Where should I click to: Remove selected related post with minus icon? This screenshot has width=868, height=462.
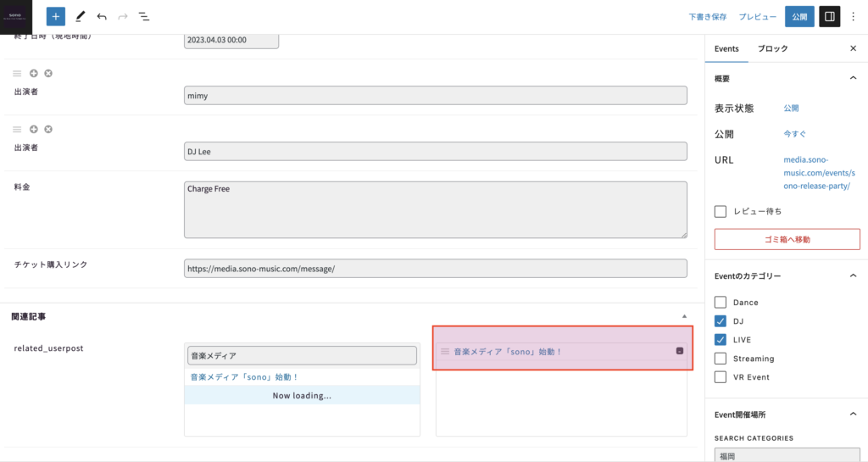[679, 351]
